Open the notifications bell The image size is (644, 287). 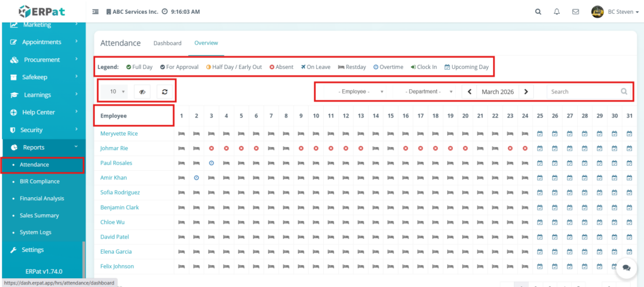557,11
